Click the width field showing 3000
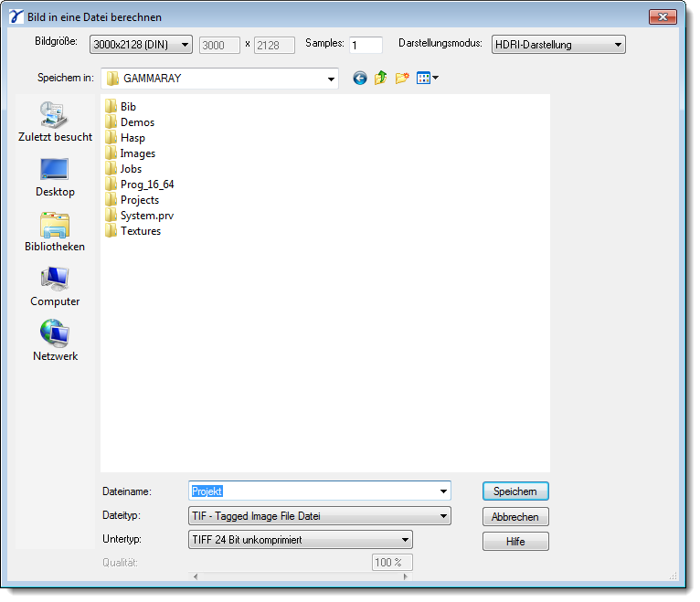 [219, 45]
